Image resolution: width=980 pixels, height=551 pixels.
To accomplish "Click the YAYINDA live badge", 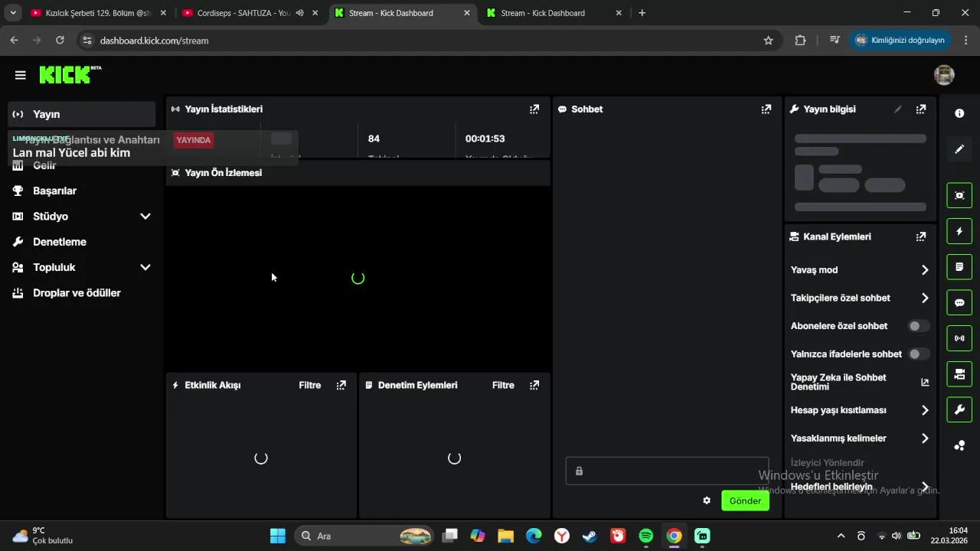I will pyautogui.click(x=194, y=140).
